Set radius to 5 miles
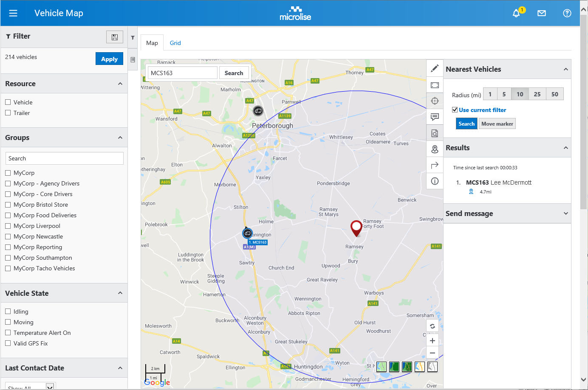Image resolution: width=588 pixels, height=390 pixels. point(504,94)
